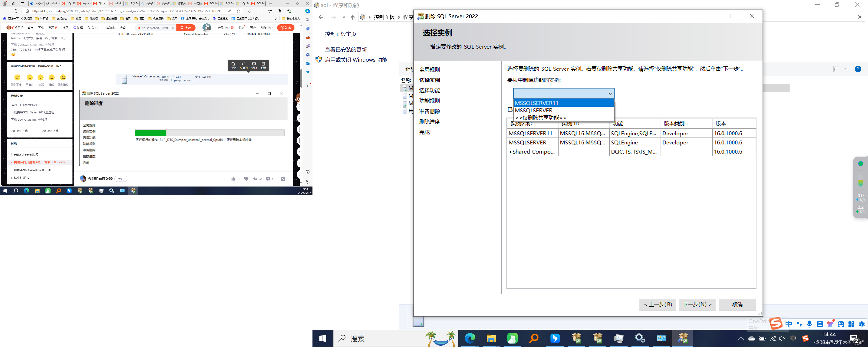Click the browser page vertical scrollbar thumb

coord(301,78)
